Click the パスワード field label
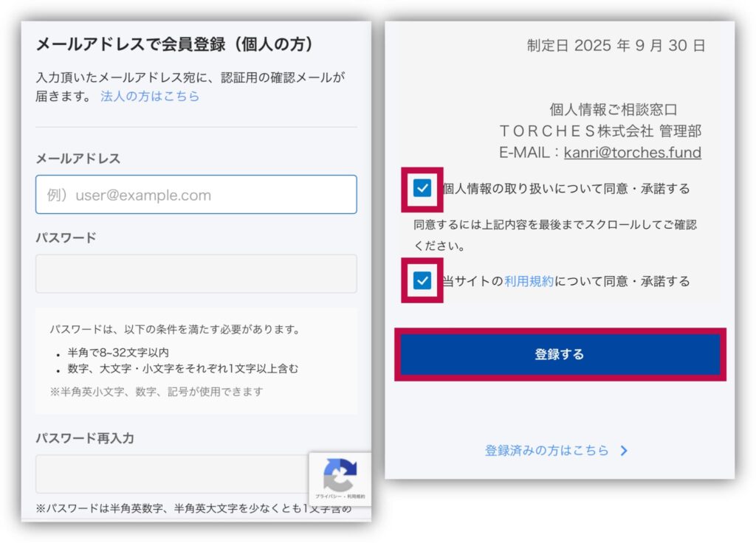The image size is (756, 543). point(66,238)
